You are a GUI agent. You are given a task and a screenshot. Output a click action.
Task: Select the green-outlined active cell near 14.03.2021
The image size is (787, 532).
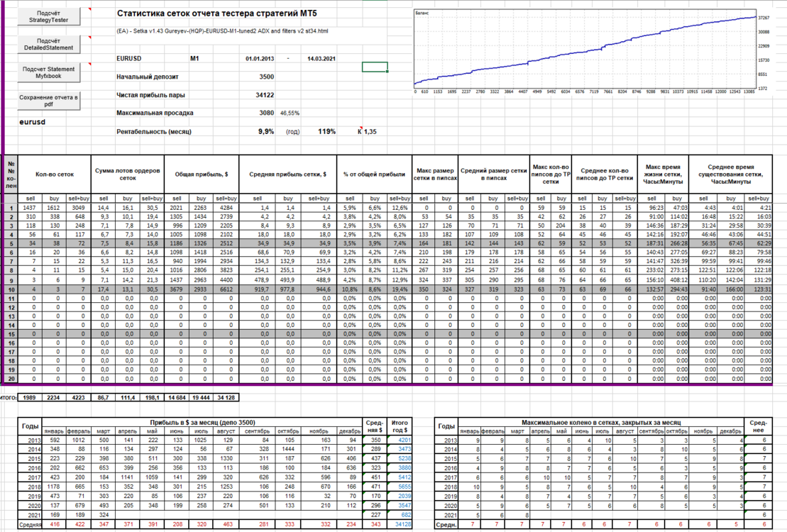coord(375,67)
